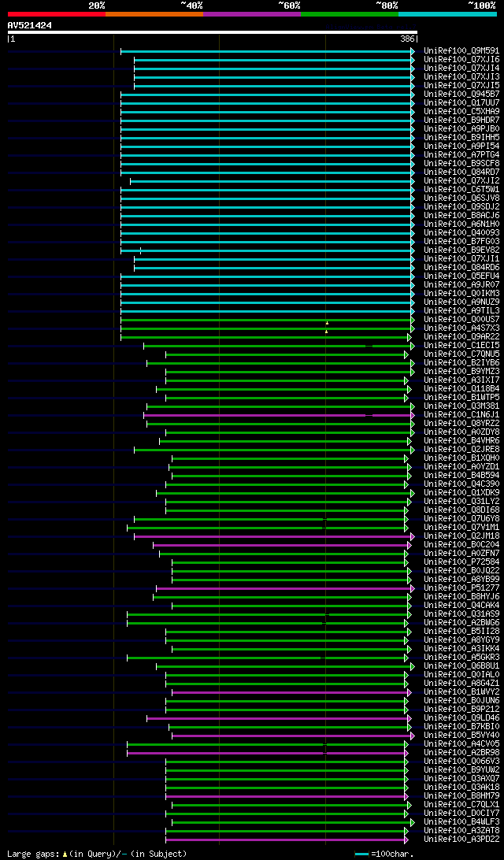
Task: Select the UniRef100_B0C204 label
Action: [x=461, y=545]
